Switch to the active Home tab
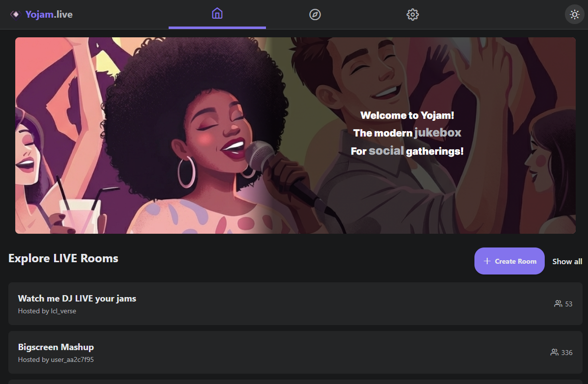This screenshot has width=588, height=384. [217, 14]
